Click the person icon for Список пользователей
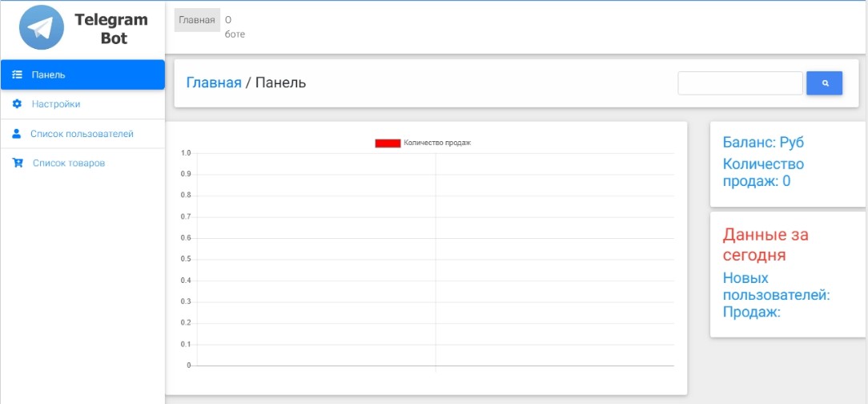Image resolution: width=868 pixels, height=404 pixels. pos(17,134)
